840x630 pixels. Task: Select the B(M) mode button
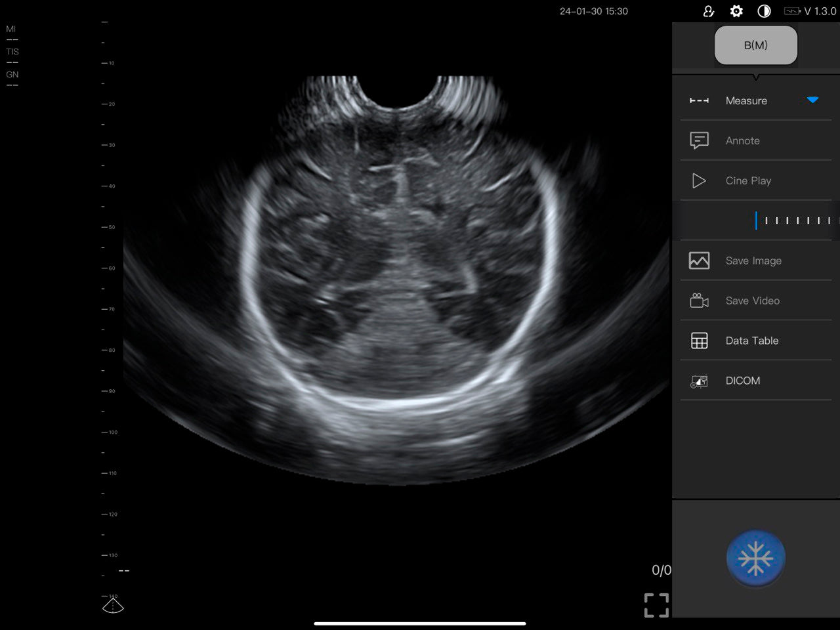[755, 45]
